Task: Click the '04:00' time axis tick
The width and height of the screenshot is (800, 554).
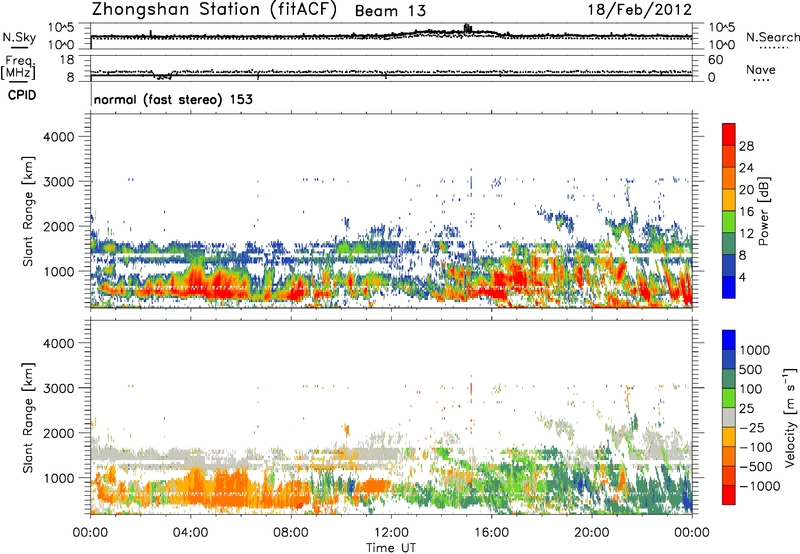Action: coord(190,533)
